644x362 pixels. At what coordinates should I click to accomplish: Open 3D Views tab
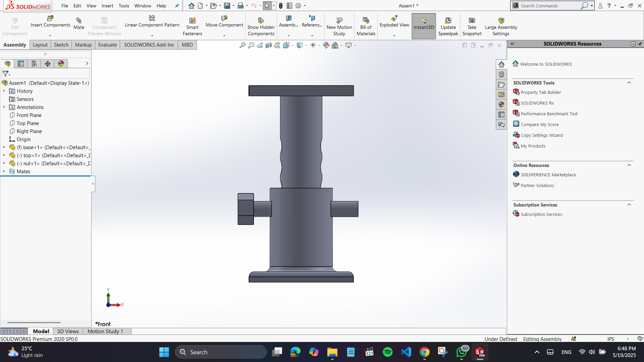pyautogui.click(x=68, y=331)
